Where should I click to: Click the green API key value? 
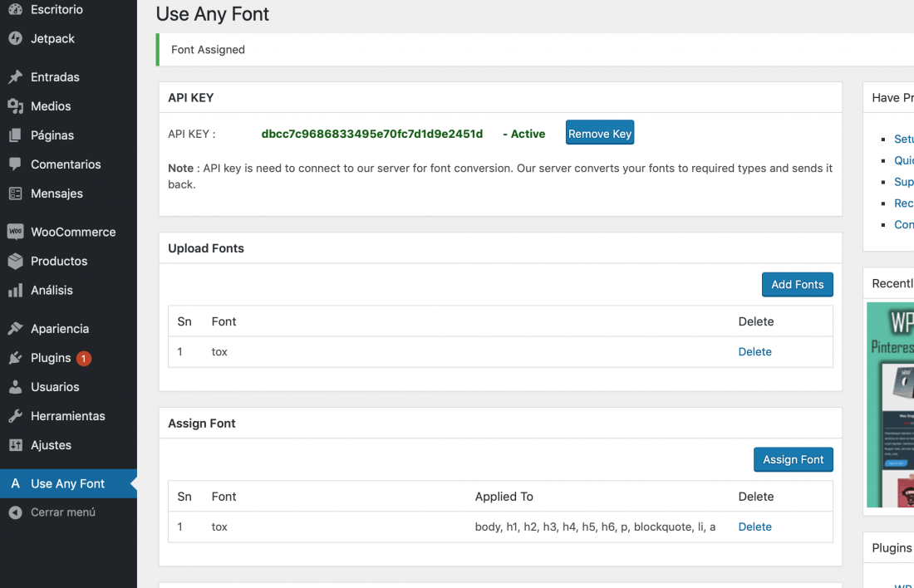pos(372,134)
